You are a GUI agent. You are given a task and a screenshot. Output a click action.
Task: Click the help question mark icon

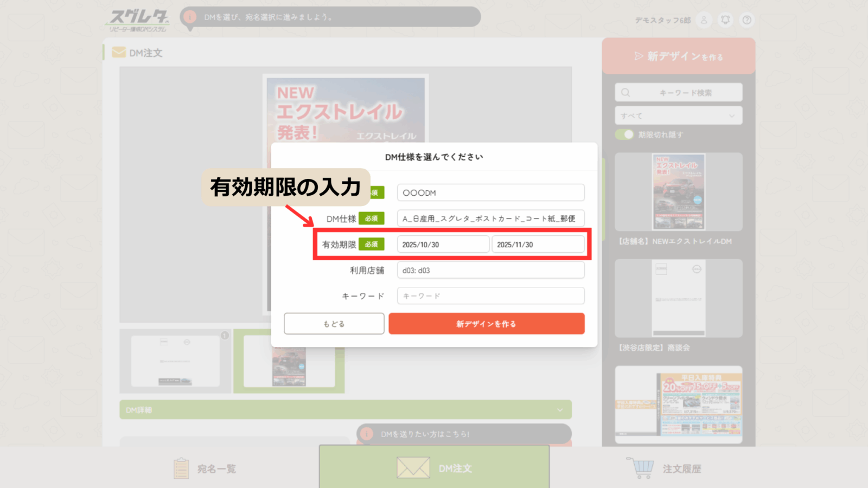tap(747, 20)
